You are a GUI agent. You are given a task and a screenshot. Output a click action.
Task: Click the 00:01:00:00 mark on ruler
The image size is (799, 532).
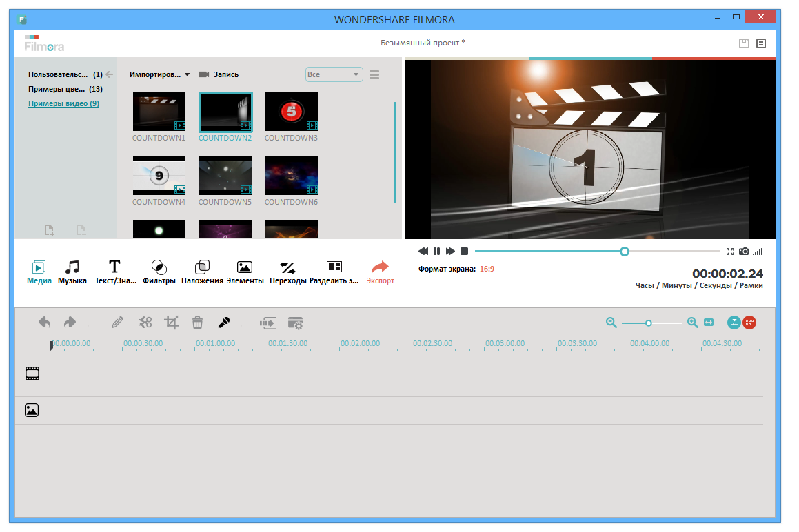(216, 343)
